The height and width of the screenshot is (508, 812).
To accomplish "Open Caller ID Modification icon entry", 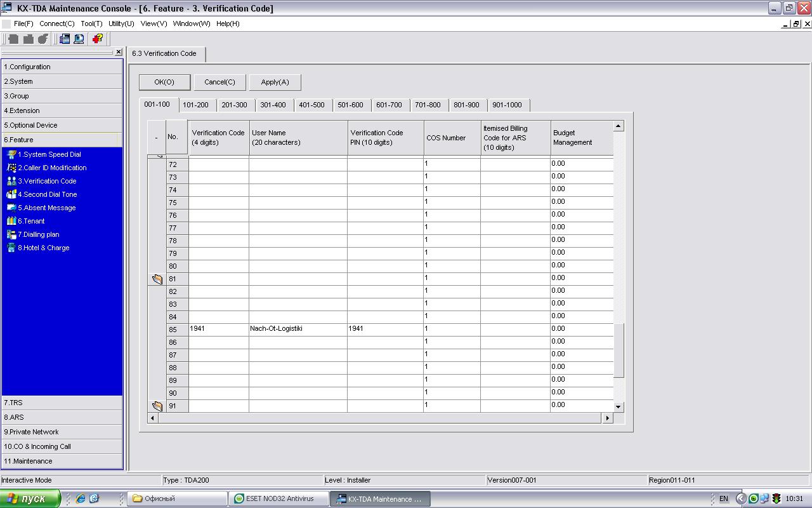I will (11, 168).
